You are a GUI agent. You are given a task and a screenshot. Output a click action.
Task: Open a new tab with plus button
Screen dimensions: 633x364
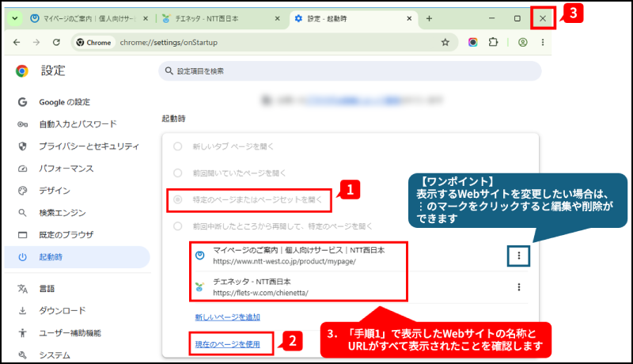coord(429,18)
